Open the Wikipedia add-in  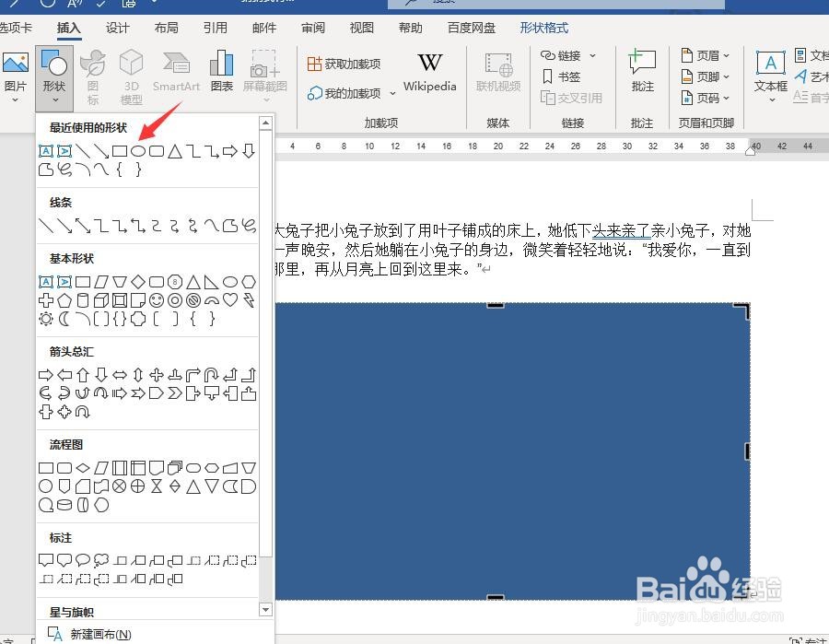429,70
